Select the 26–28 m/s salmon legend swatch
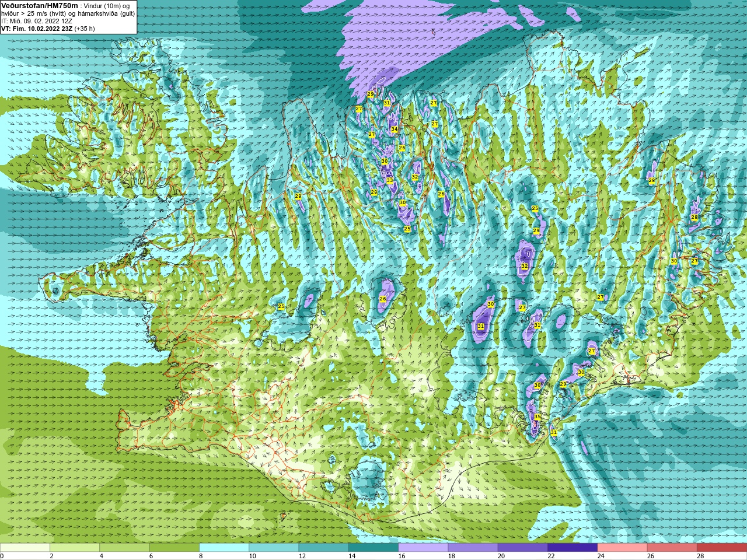The height and width of the screenshot is (560, 747). point(672,548)
